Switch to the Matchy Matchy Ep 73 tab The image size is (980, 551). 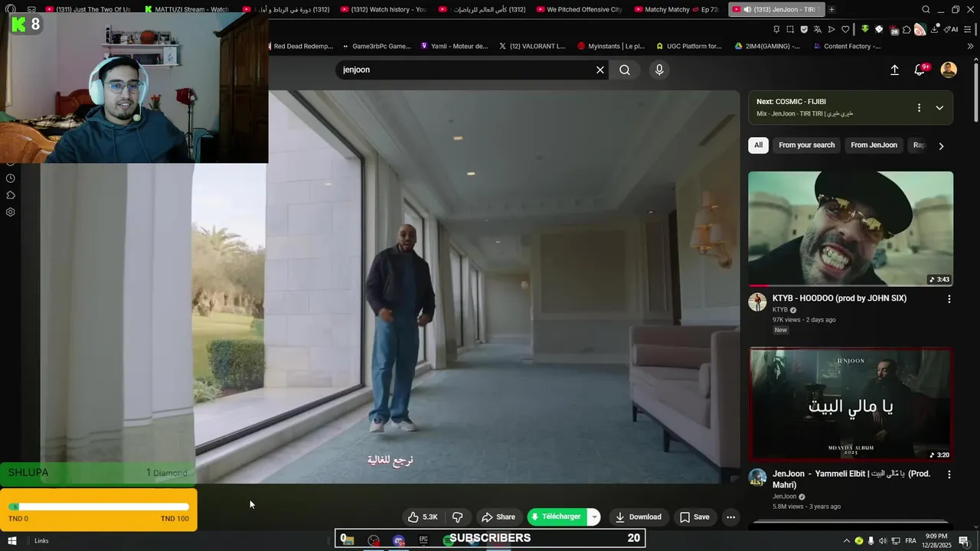point(678,9)
